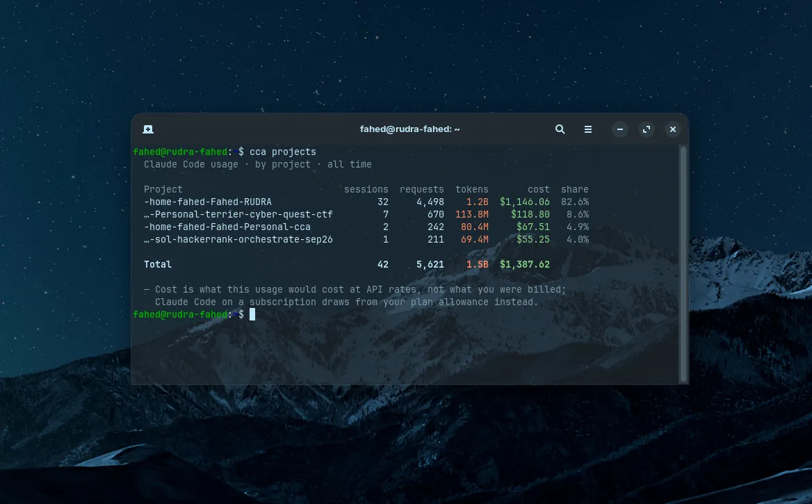Click the 1.2B tokens value

(478, 202)
